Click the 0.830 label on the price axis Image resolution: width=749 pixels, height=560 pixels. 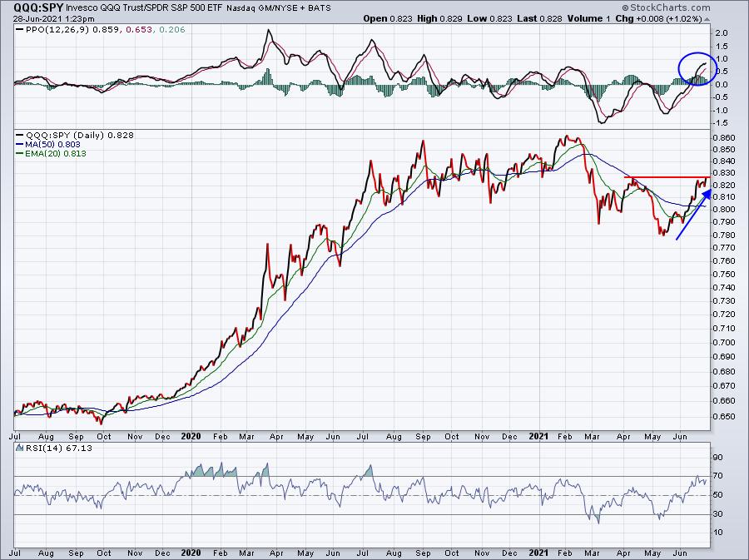point(724,173)
